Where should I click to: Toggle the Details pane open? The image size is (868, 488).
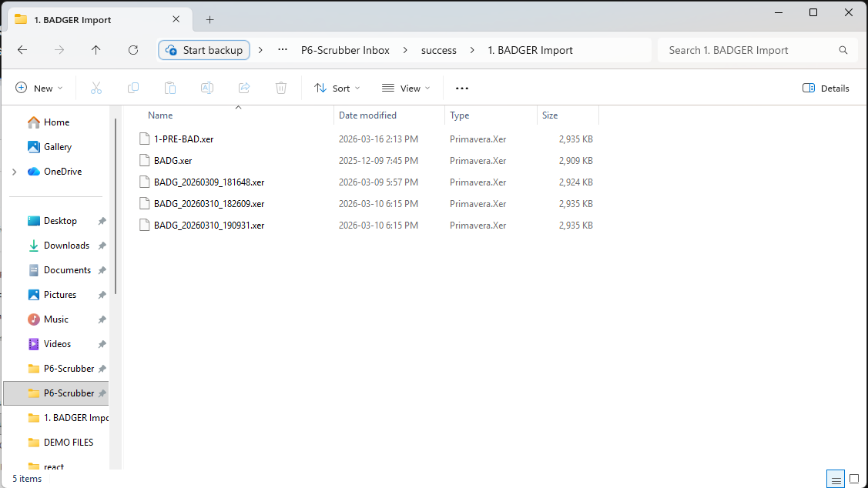[826, 88]
